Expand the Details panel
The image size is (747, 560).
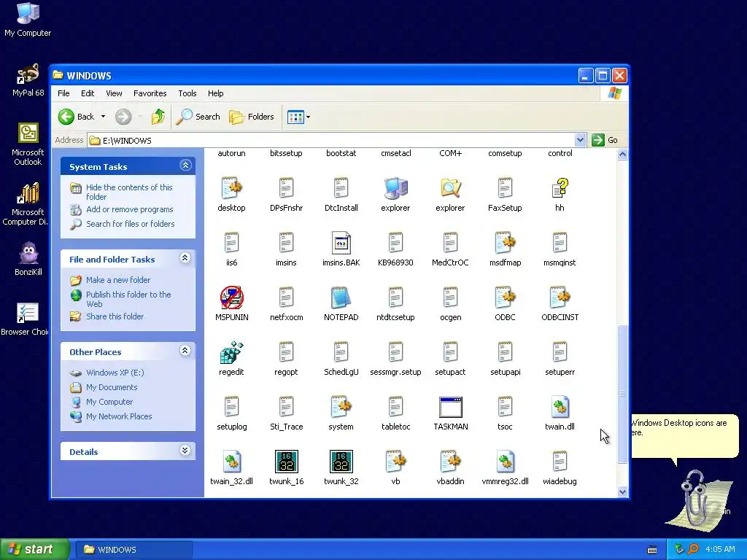(x=185, y=451)
